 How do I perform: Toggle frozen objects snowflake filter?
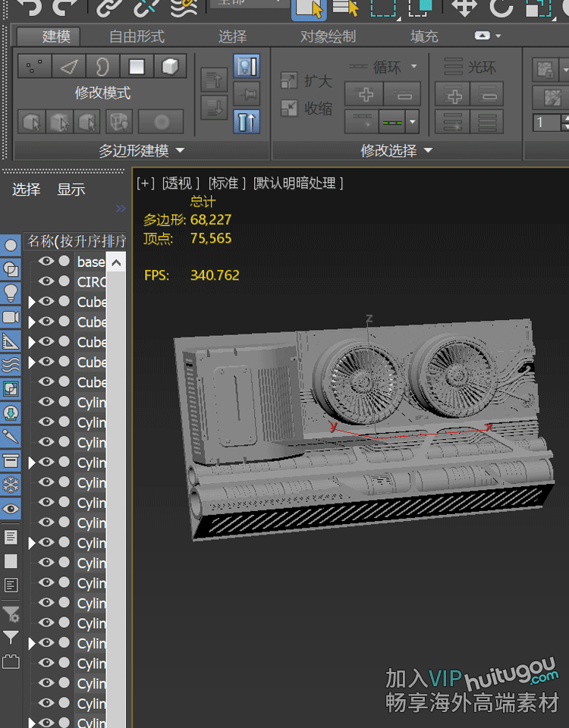[11, 485]
